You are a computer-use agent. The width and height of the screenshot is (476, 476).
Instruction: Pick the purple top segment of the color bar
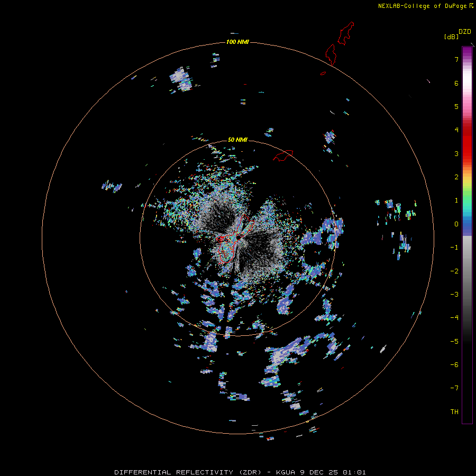click(467, 52)
